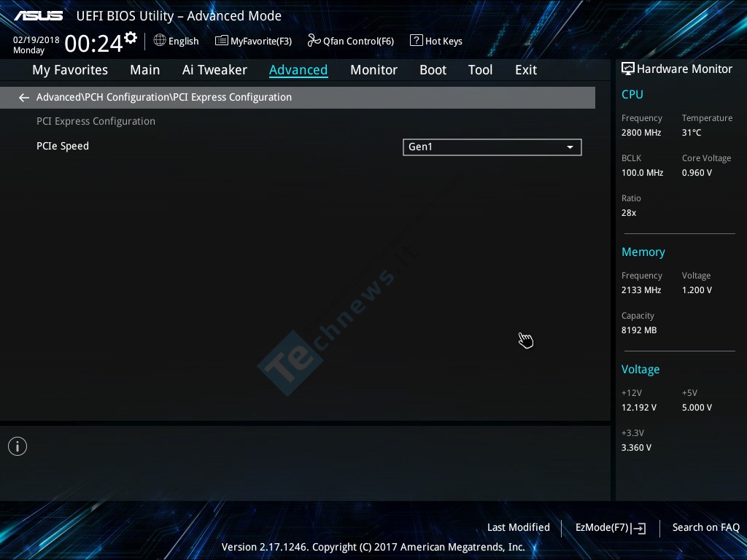747x560 pixels.
Task: Click the PCI Express Configuration heading
Action: coord(96,122)
